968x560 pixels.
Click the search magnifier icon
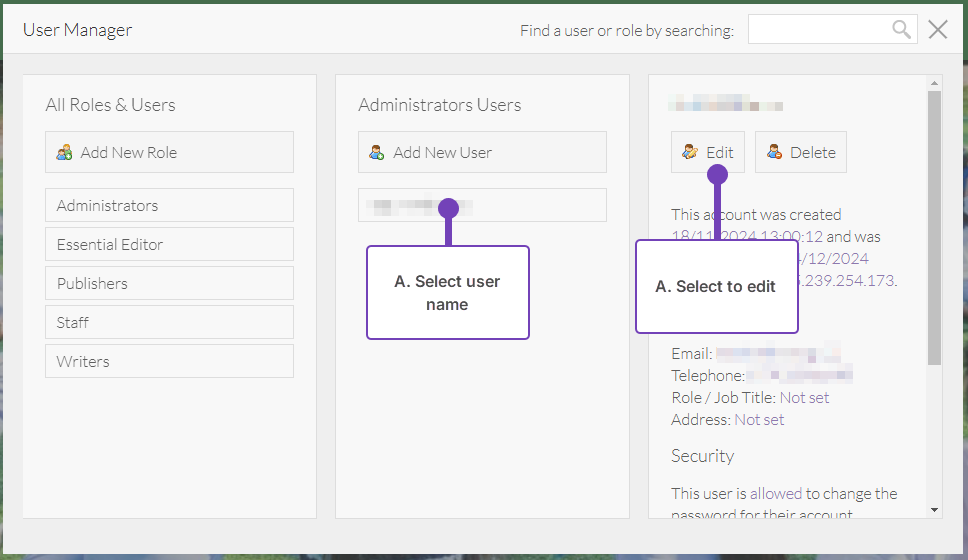tap(902, 30)
